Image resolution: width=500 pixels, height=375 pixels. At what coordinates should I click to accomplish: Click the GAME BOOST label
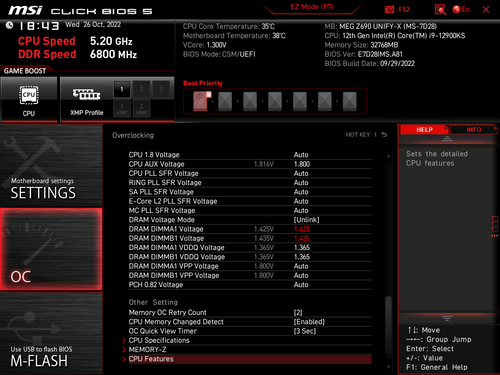[25, 71]
